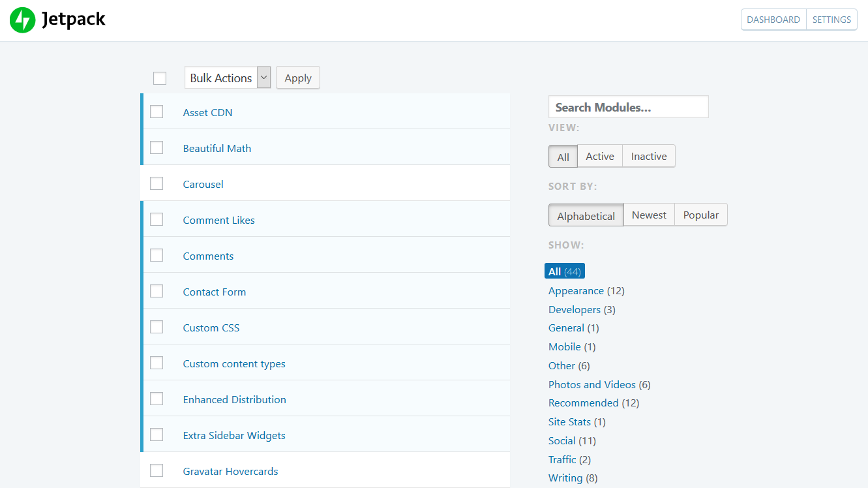Open the Dashboard tab
The image size is (868, 488).
[x=773, y=20]
